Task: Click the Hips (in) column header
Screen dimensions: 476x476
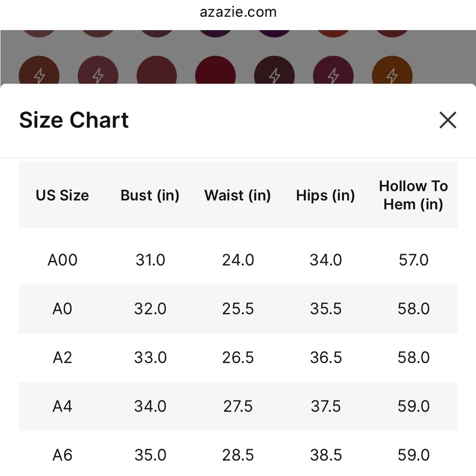Action: tap(326, 195)
